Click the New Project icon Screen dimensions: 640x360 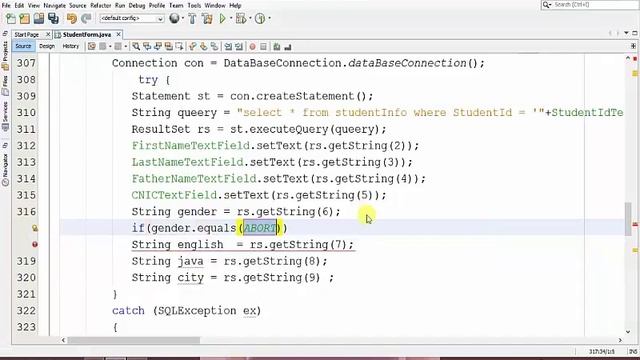coord(25,18)
